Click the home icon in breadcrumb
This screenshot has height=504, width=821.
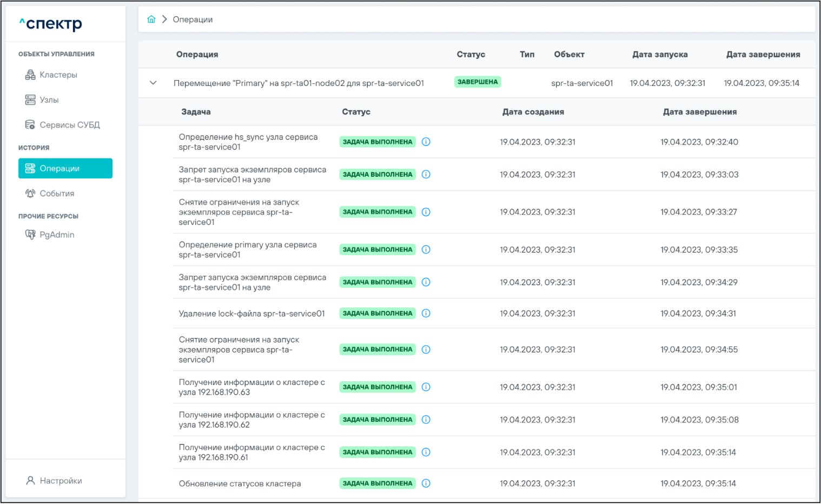tap(151, 19)
